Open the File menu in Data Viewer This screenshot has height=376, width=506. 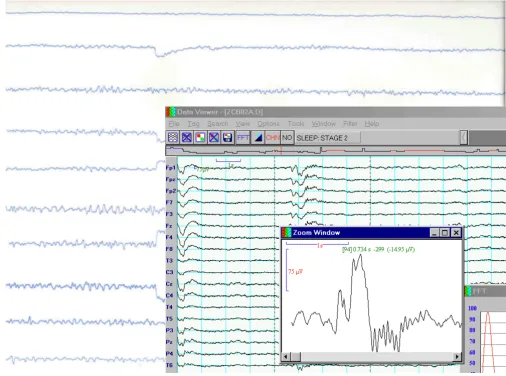click(x=174, y=124)
